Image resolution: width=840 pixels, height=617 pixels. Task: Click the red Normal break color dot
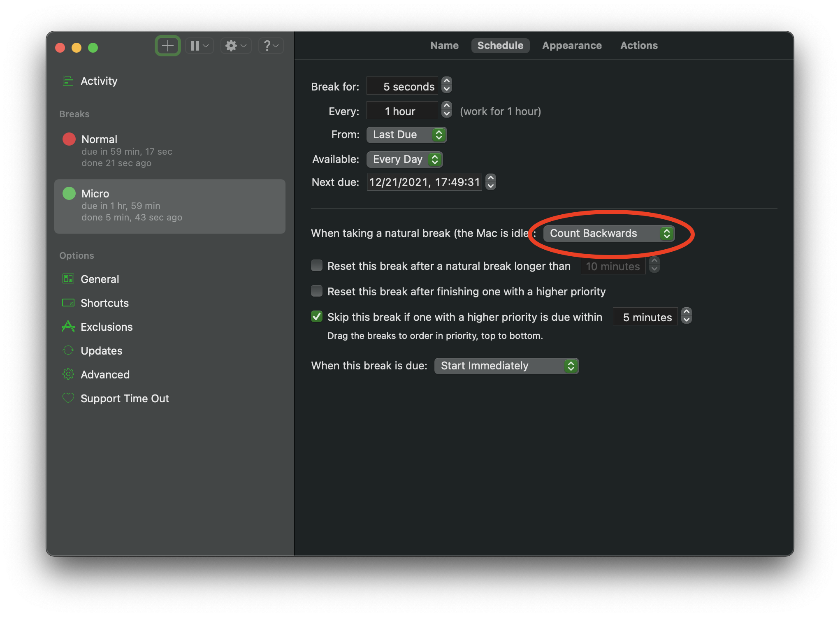pyautogui.click(x=69, y=139)
